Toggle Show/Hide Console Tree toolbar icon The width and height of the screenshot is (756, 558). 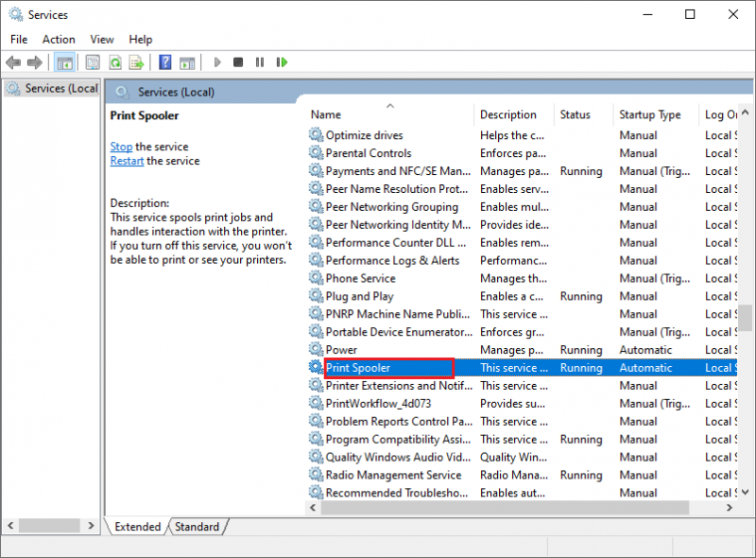64,62
